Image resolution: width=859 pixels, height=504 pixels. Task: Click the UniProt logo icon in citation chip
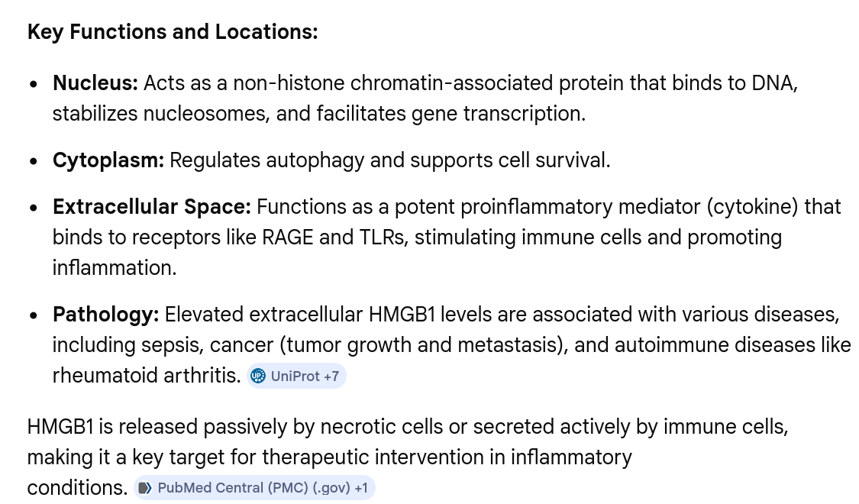tap(258, 376)
